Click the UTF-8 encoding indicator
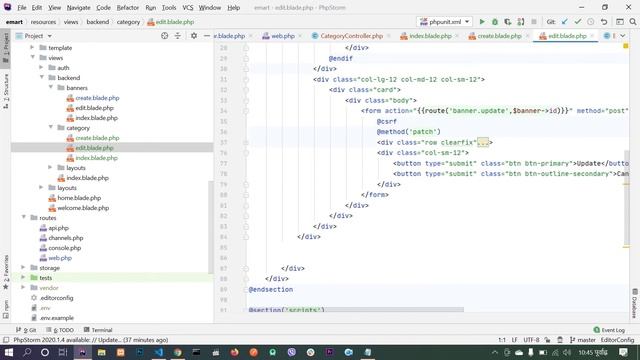Viewport: 640px width, 360px height. click(x=531, y=340)
